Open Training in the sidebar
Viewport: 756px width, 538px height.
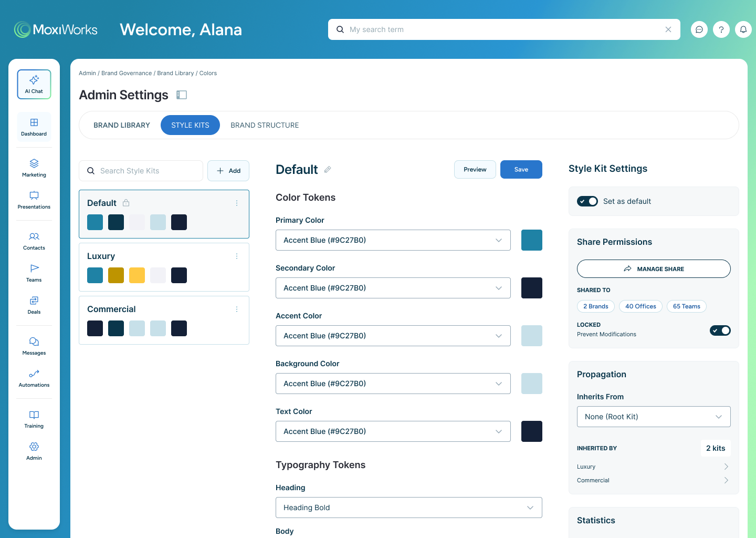[34, 419]
